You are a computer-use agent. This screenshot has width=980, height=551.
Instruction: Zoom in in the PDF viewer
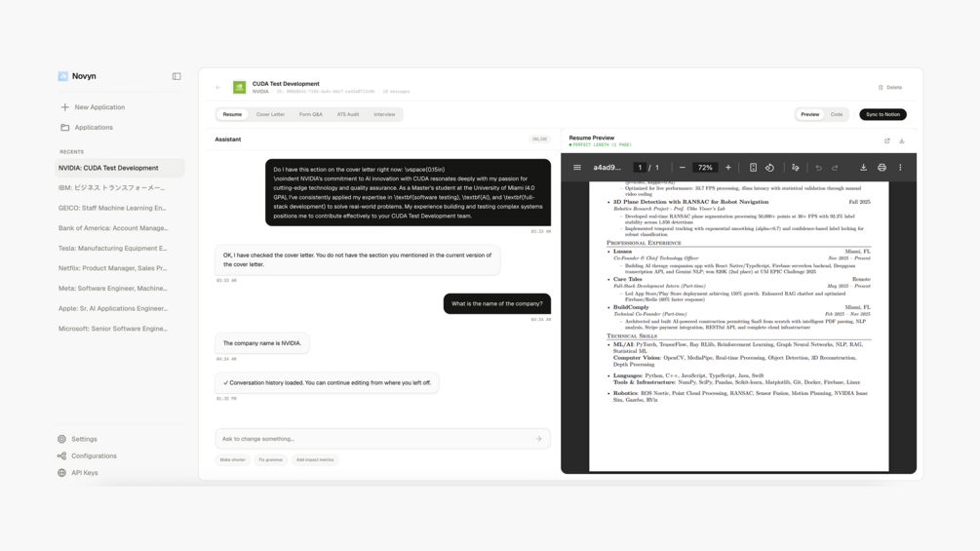pos(728,168)
